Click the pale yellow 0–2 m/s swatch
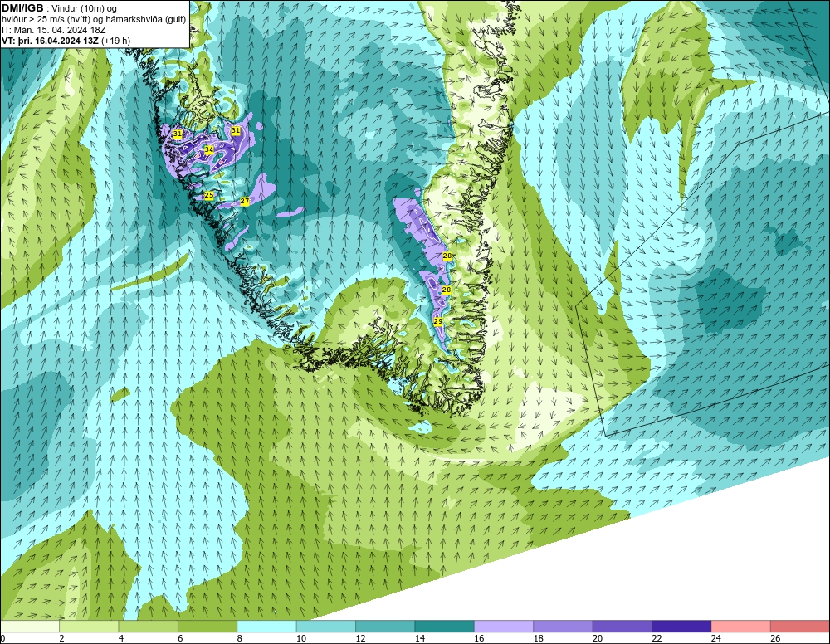 coord(30,627)
